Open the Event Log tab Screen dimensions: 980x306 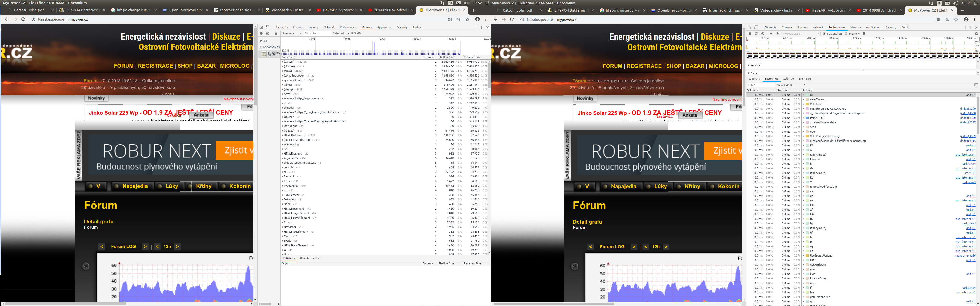coord(804,79)
